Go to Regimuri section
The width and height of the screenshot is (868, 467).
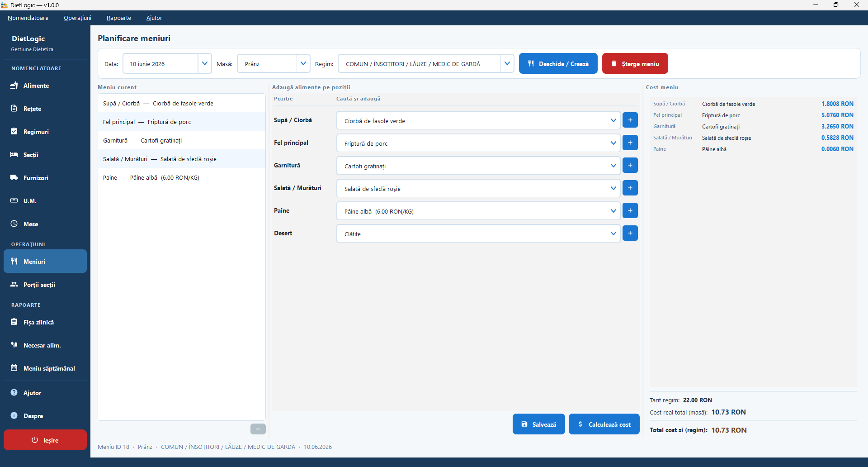[45, 132]
